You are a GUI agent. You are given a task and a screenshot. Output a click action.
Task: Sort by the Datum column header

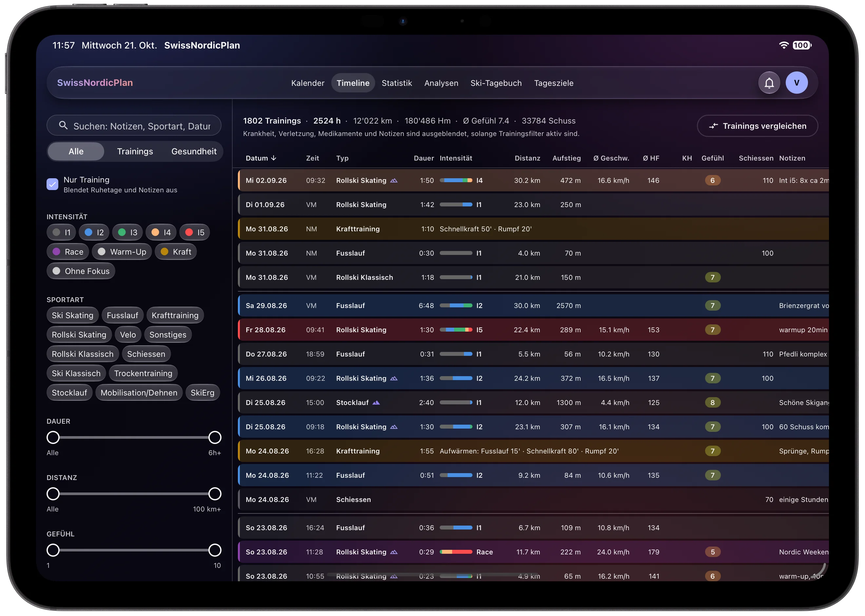tap(261, 158)
